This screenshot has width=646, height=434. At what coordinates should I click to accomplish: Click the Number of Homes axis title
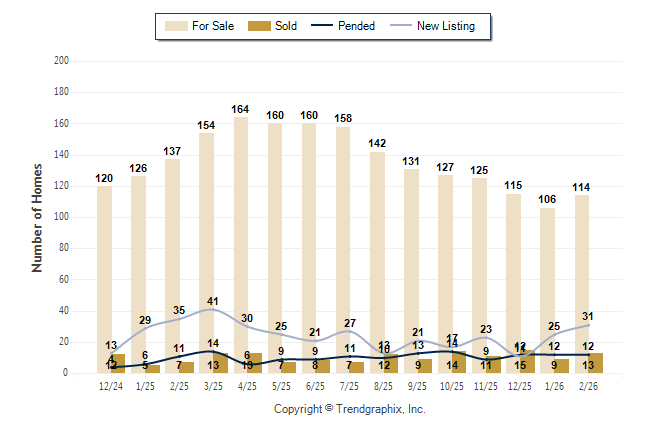click(x=38, y=216)
